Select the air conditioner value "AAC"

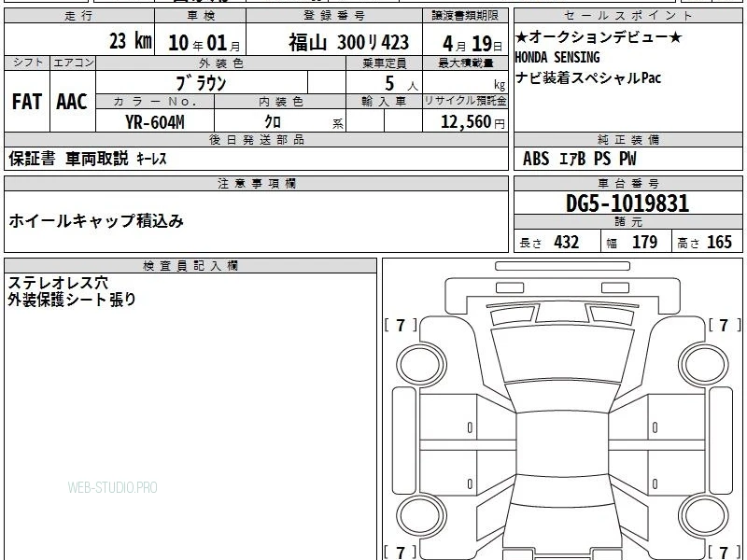coord(72,102)
